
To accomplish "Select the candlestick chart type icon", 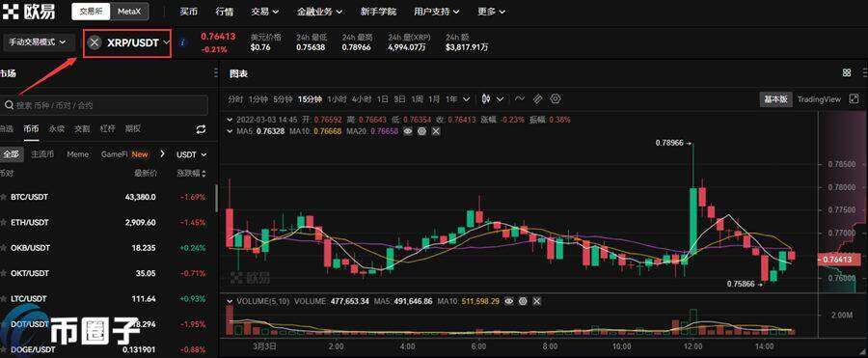I will click(487, 99).
